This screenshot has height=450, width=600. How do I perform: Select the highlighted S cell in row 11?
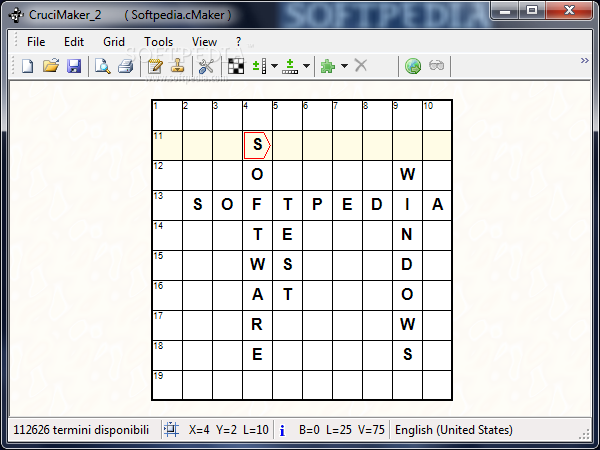pyautogui.click(x=257, y=145)
